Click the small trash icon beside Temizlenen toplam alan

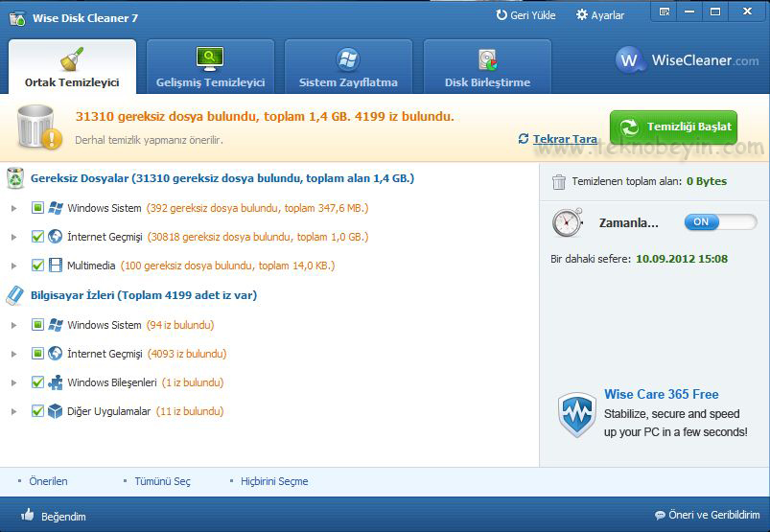pos(559,181)
